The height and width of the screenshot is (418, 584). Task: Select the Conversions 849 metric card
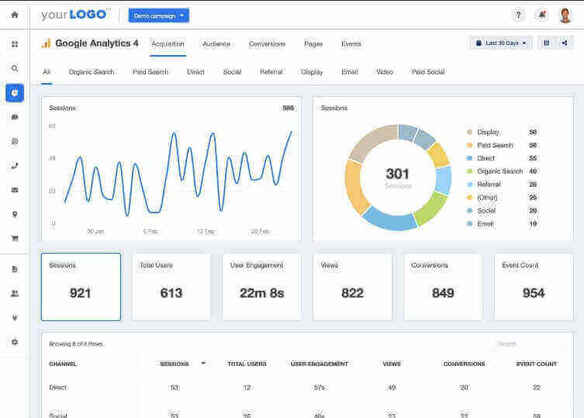coord(443,287)
